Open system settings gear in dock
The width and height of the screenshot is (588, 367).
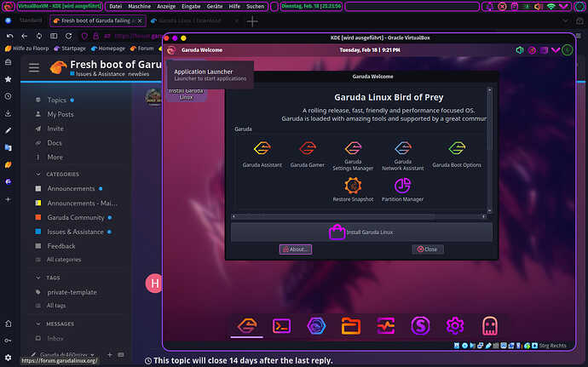click(455, 326)
